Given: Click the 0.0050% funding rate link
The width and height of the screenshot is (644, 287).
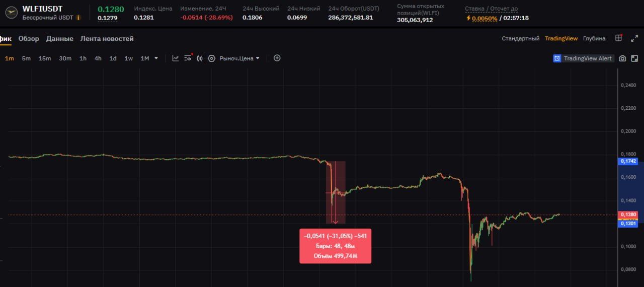Looking at the screenshot, I should [x=485, y=18].
